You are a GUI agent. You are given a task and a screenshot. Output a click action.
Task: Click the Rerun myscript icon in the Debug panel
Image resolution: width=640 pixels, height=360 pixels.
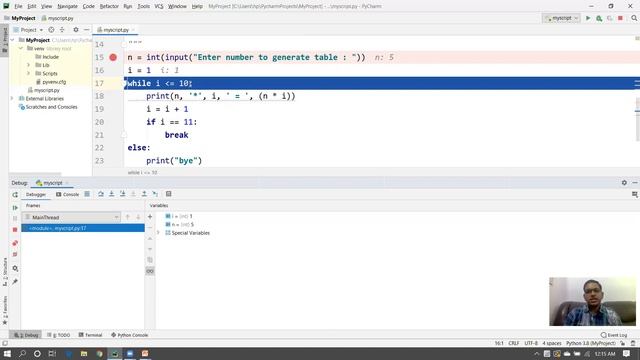tap(15, 195)
